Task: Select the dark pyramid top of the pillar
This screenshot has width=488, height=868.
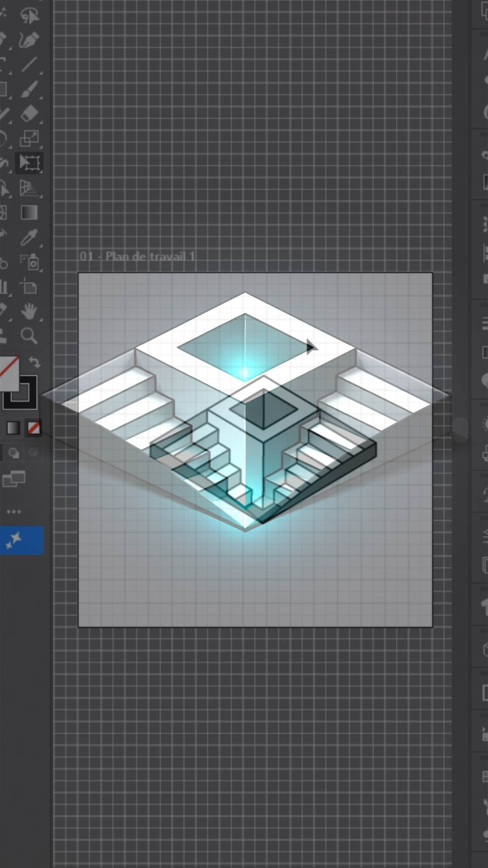Action: pyautogui.click(x=263, y=410)
